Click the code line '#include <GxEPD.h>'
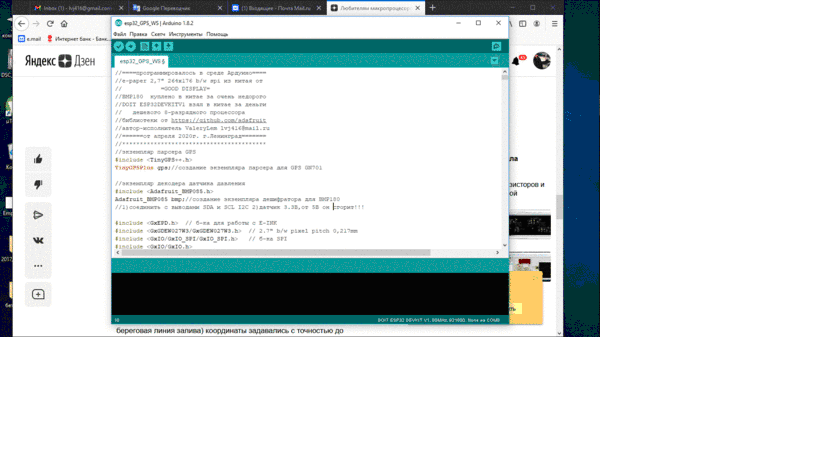The width and height of the screenshot is (819, 460). click(147, 223)
